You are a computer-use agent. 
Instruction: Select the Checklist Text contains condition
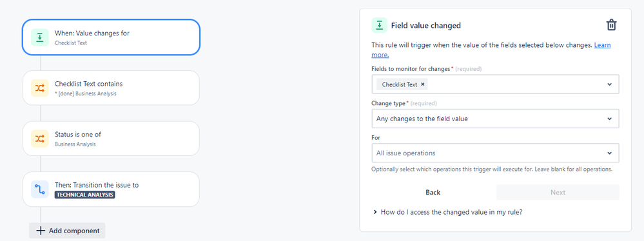(x=111, y=88)
